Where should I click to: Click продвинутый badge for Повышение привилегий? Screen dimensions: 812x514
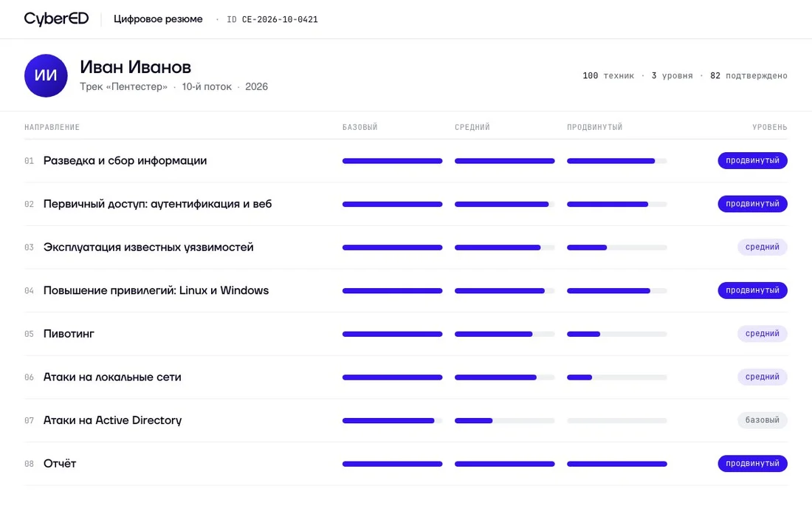[752, 291]
